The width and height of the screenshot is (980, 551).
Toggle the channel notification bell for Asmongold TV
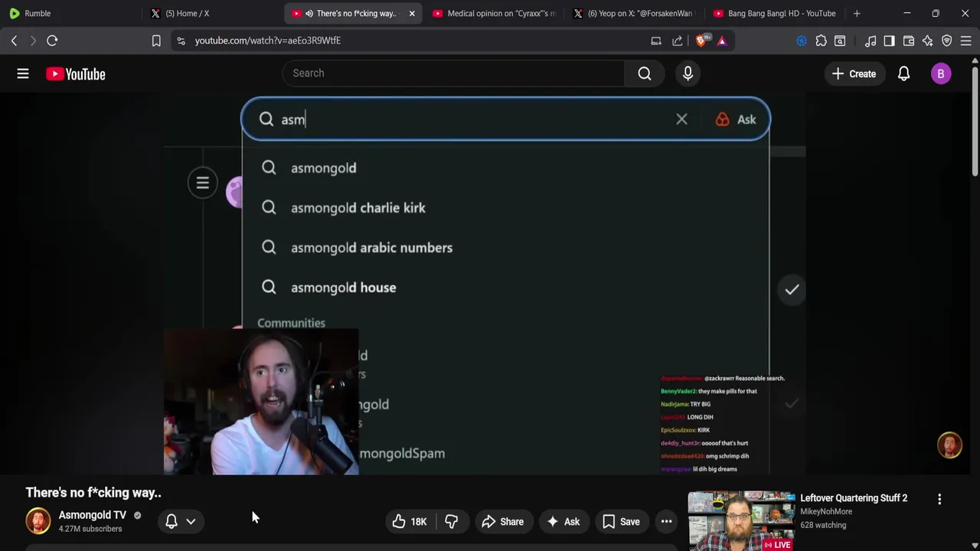coord(171,521)
